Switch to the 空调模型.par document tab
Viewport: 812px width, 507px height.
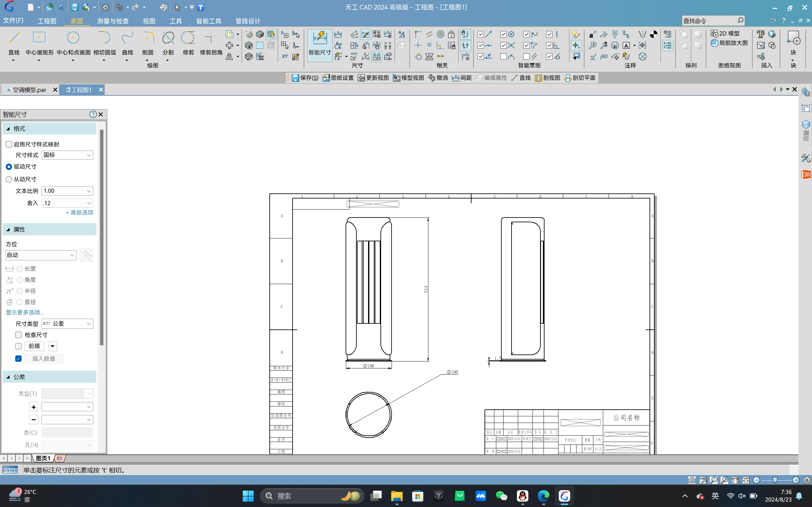tap(30, 90)
